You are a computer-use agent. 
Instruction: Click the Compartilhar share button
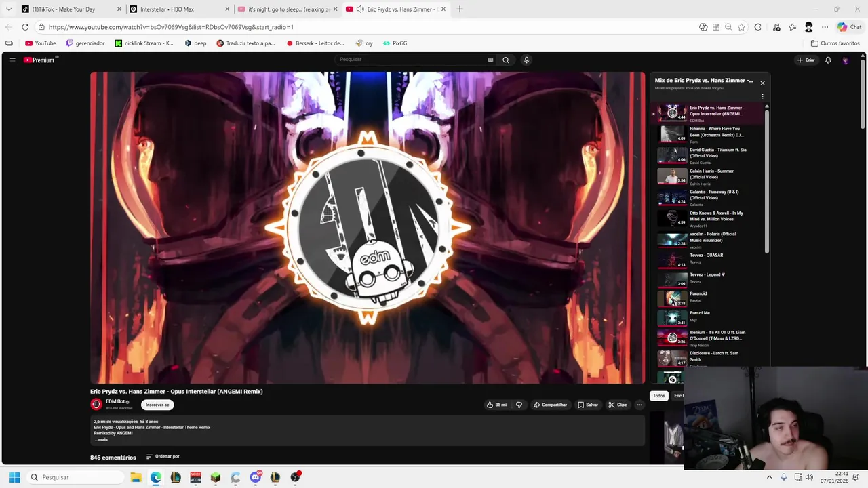[x=550, y=405]
